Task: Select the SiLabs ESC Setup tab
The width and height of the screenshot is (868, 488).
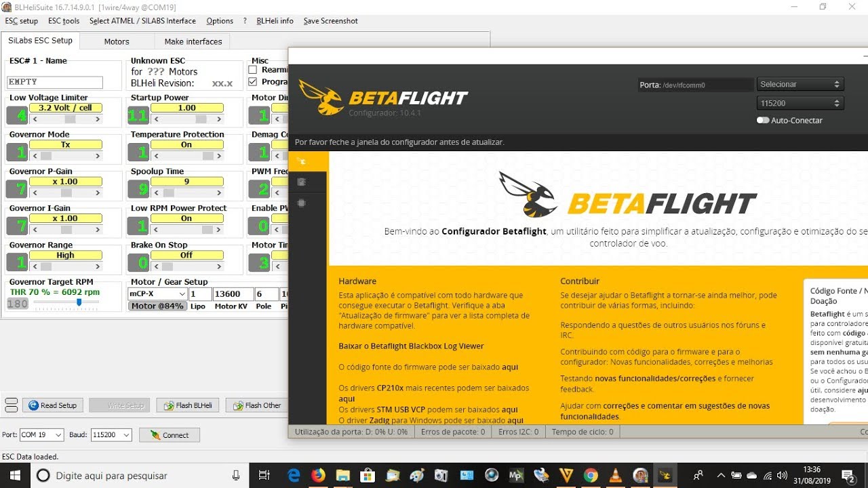Action: tap(40, 41)
